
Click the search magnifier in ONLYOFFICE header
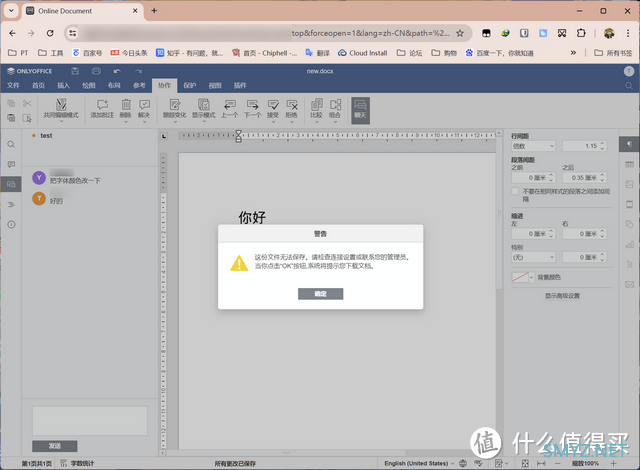[x=629, y=86]
